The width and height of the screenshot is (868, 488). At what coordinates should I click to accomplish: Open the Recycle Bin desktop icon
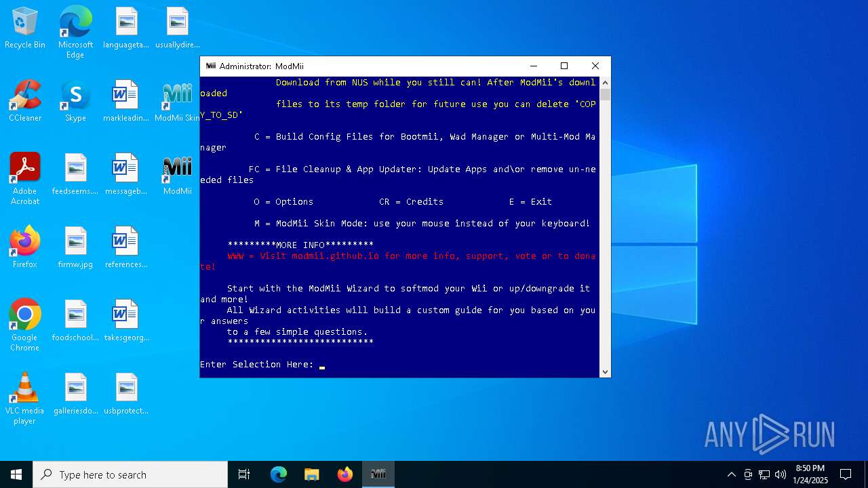pos(25,28)
